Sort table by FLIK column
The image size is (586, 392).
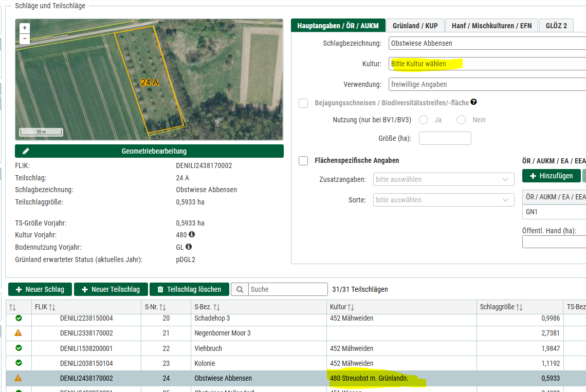(x=51, y=307)
